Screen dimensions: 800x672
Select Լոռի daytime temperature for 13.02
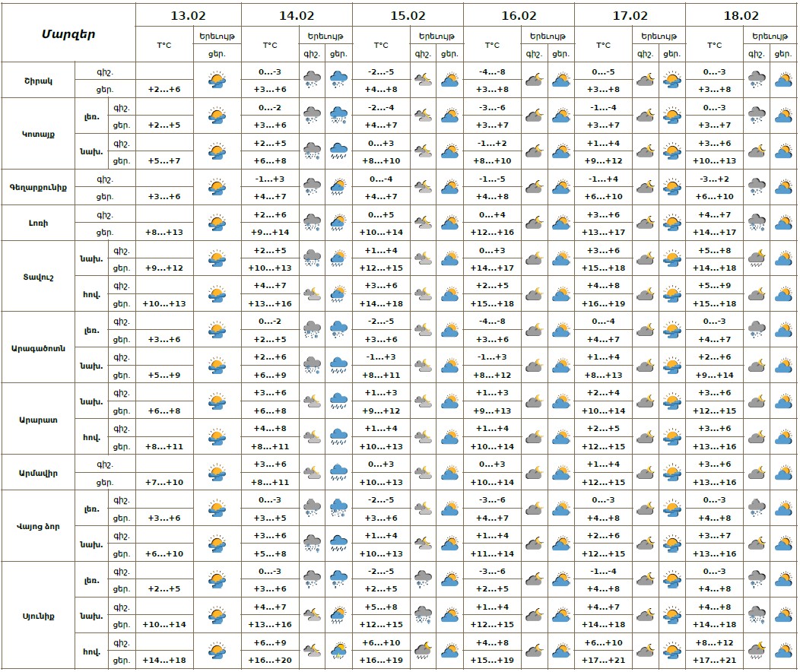click(164, 232)
